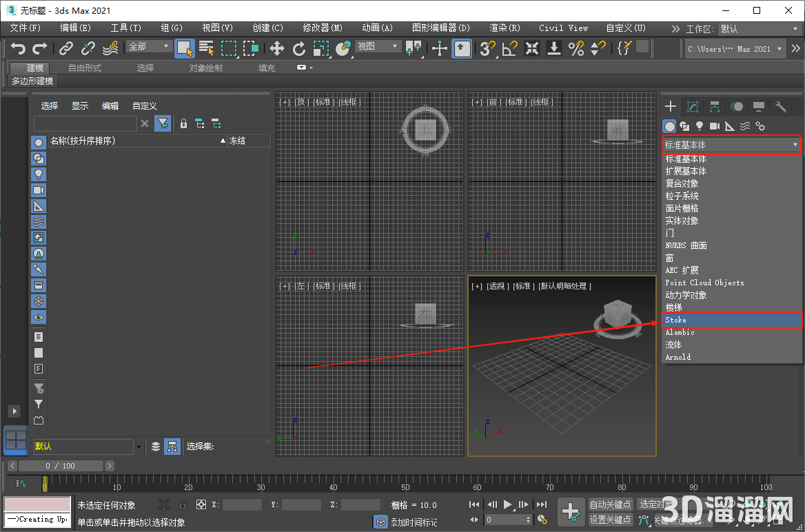The height and width of the screenshot is (532, 805).
Task: Open the 修改器(M) menu
Action: pyautogui.click(x=323, y=28)
